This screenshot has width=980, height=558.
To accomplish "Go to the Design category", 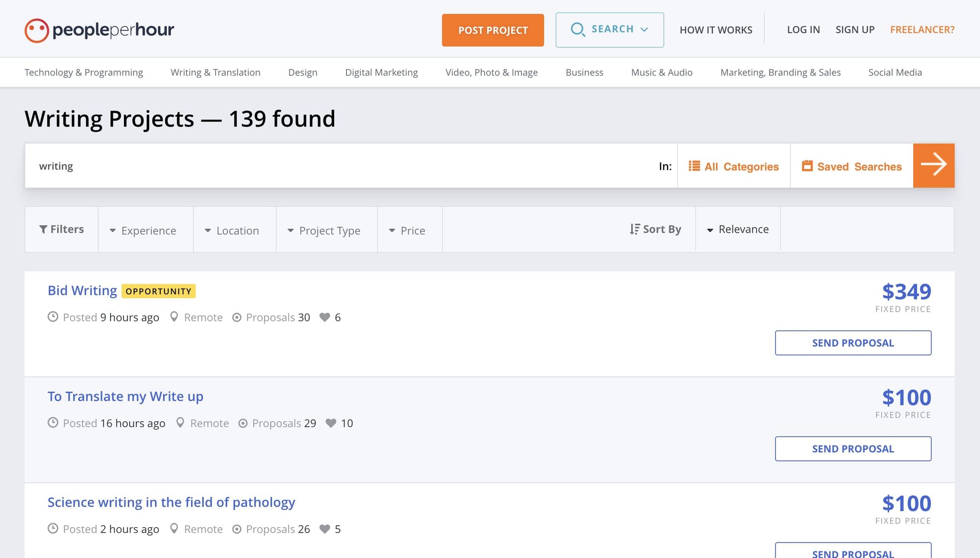I will point(302,73).
